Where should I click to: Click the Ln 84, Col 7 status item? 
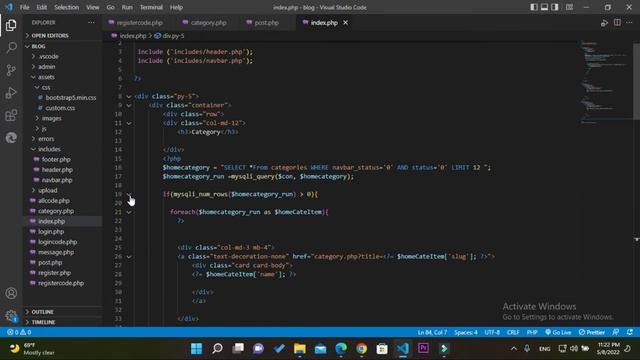[432, 332]
